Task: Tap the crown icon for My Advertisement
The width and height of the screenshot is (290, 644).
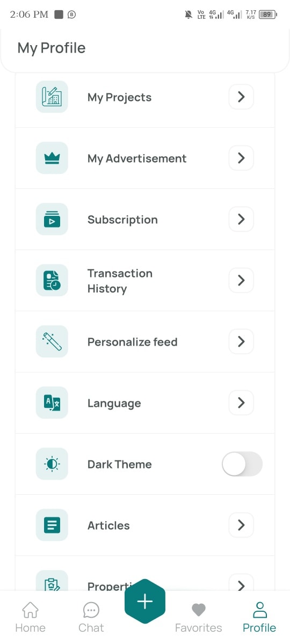Action: click(x=52, y=158)
